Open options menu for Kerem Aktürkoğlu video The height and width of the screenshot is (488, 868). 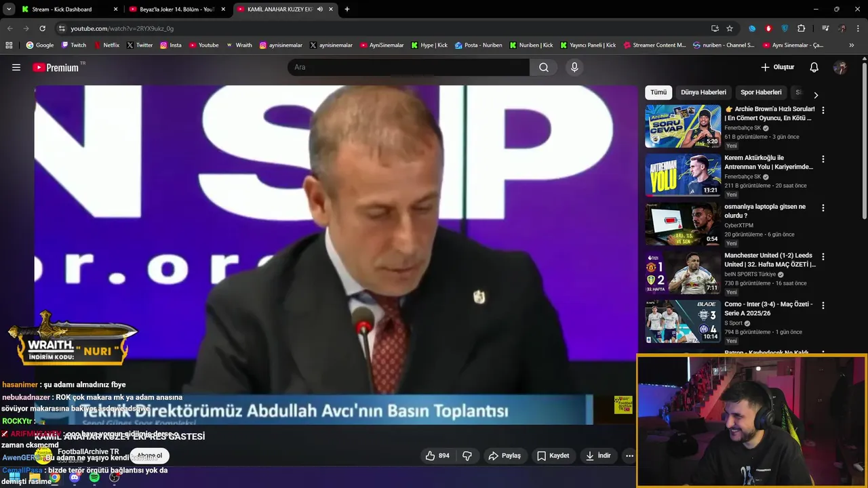823,159
